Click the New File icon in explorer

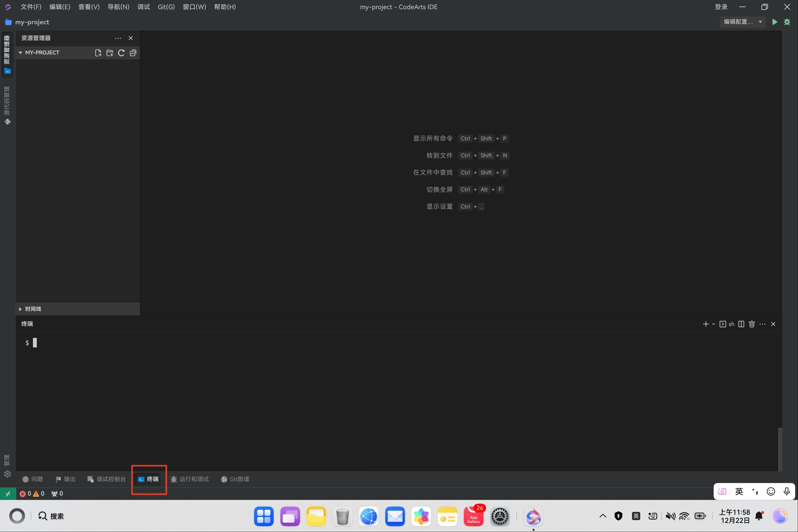98,53
